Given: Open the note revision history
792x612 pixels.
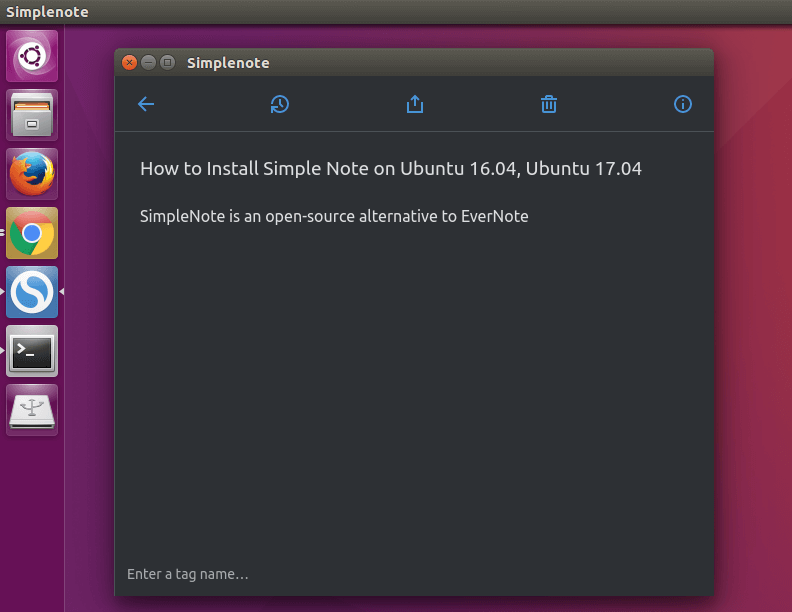Looking at the screenshot, I should [280, 104].
